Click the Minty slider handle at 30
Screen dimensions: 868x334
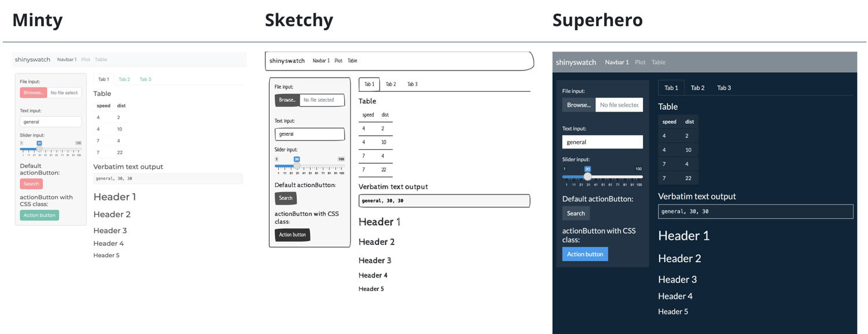pos(39,149)
